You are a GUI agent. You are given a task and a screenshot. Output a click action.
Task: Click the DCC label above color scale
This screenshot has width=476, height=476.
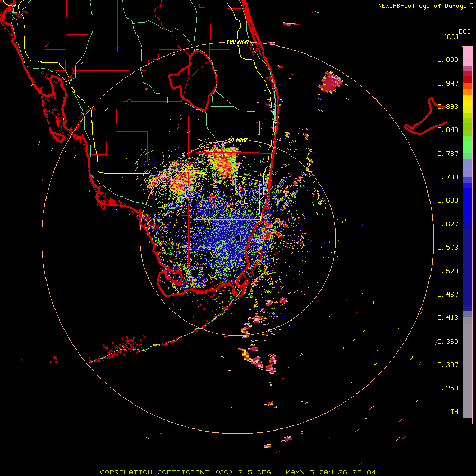pyautogui.click(x=464, y=32)
